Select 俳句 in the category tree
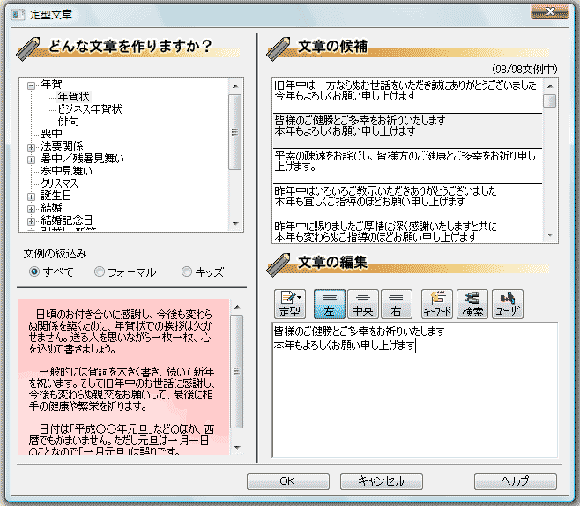The width and height of the screenshot is (580, 506). pos(67,121)
